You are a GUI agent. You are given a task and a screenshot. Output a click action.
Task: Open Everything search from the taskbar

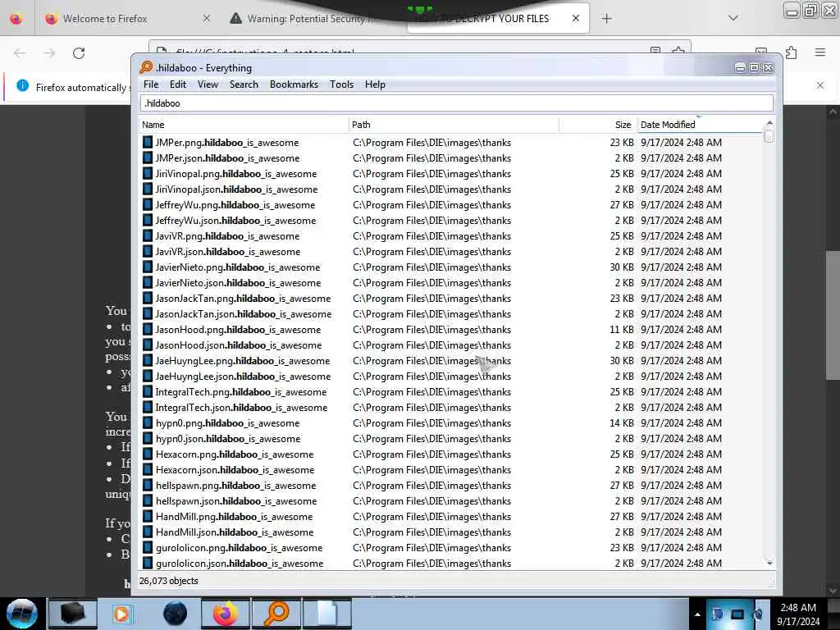click(x=277, y=614)
